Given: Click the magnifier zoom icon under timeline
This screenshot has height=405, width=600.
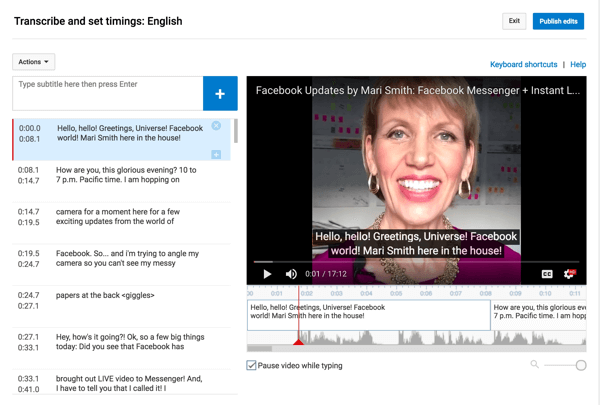Looking at the screenshot, I should pos(534,364).
